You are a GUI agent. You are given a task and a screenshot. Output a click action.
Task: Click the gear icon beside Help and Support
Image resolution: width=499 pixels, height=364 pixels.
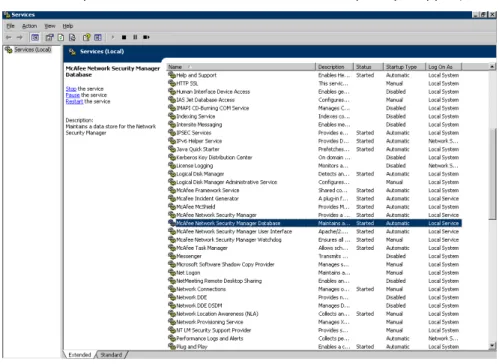(x=172, y=75)
